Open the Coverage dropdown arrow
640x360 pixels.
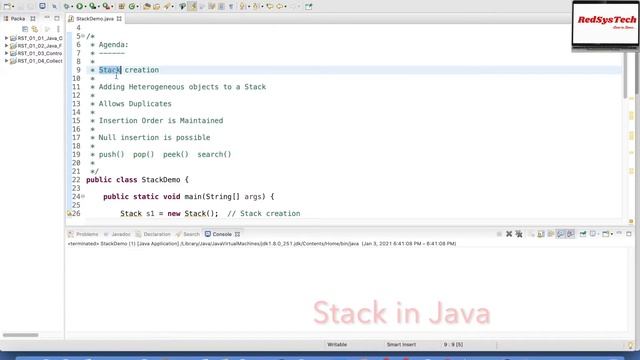click(99, 7)
